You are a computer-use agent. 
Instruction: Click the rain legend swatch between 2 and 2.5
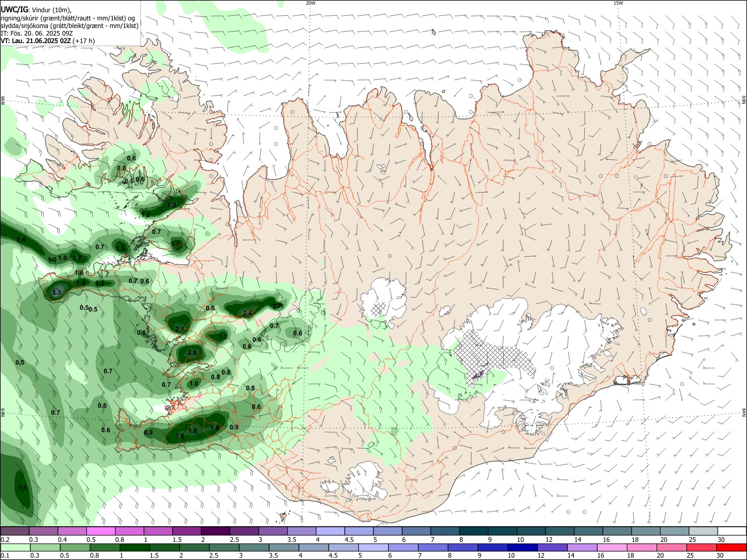click(x=193, y=548)
